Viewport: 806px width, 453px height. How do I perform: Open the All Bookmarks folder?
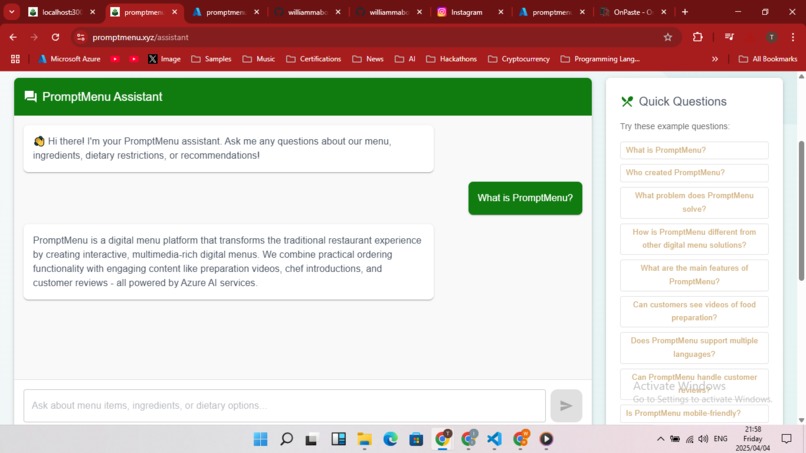coord(768,59)
